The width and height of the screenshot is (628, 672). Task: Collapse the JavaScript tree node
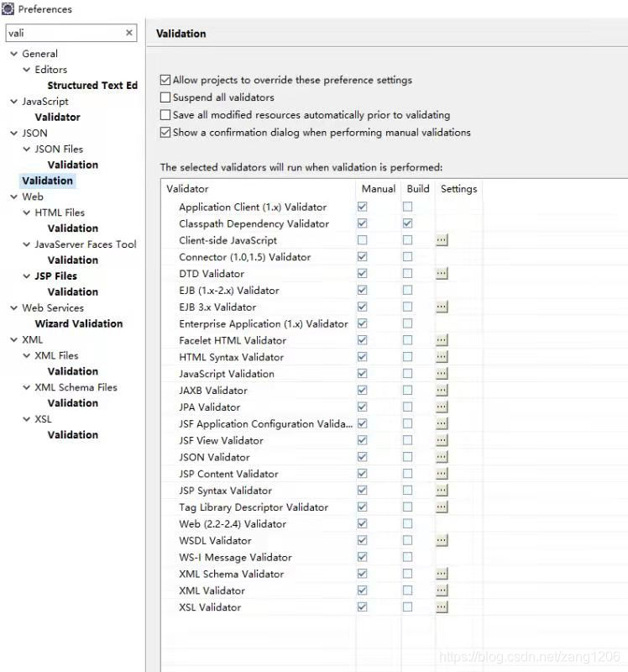(x=13, y=101)
